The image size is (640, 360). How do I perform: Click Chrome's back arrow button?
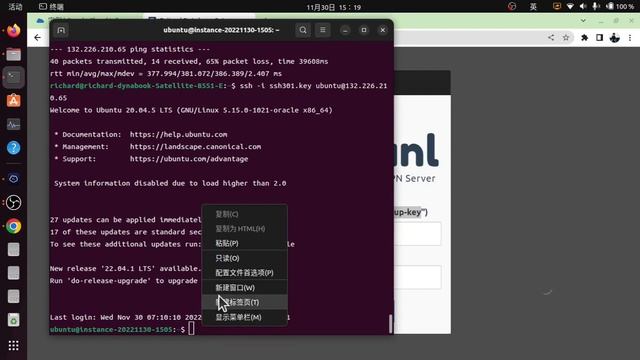(x=38, y=38)
